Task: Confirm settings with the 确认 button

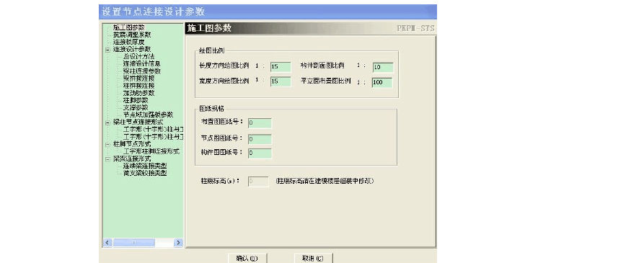Action: coord(247,259)
